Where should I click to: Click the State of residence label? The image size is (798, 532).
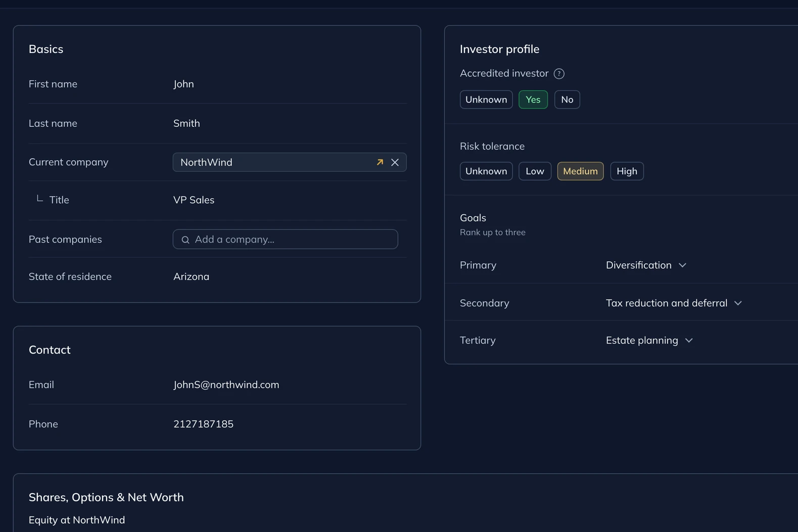coord(70,277)
